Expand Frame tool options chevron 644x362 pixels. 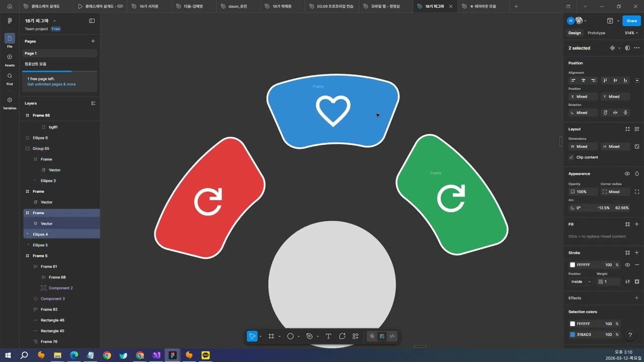coord(279,337)
